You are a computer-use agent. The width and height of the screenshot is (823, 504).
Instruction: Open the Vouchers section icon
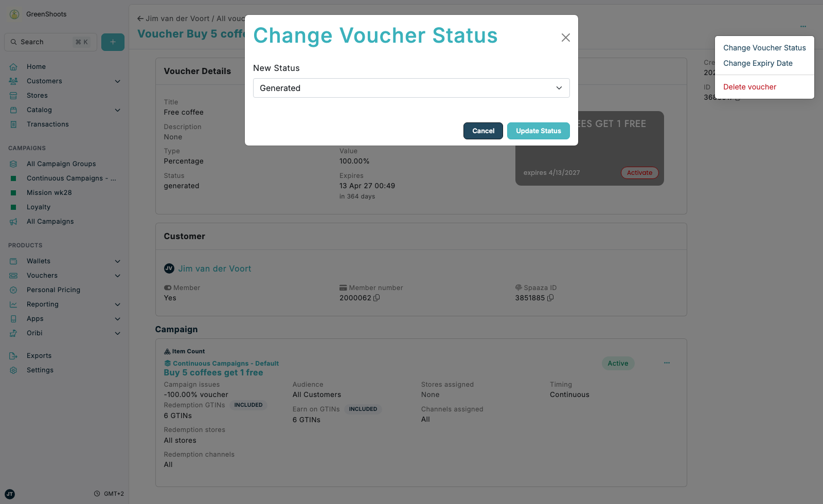(x=13, y=275)
